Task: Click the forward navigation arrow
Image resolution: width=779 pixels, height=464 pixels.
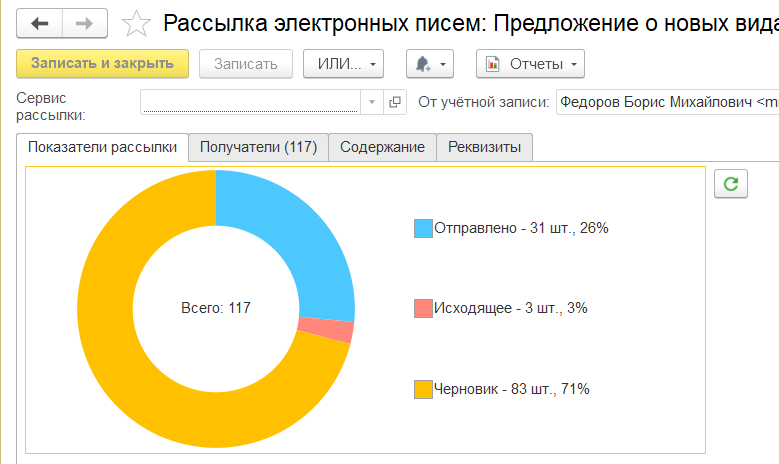Action: click(x=85, y=23)
